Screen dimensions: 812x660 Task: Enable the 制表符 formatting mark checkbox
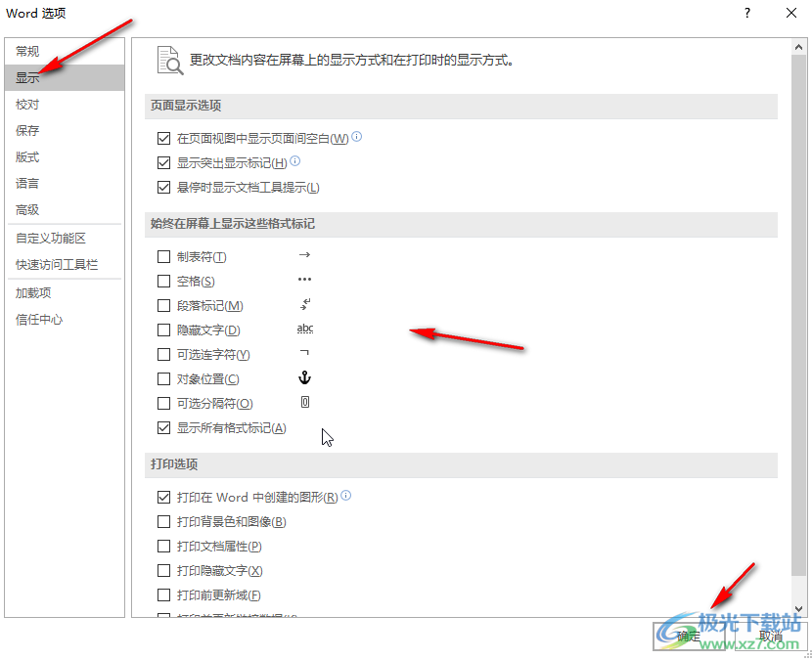tap(163, 257)
